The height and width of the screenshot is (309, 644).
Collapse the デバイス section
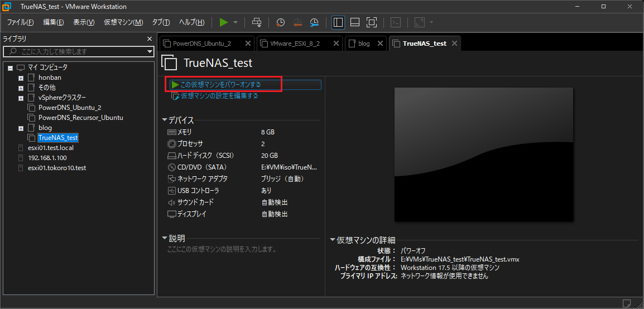coord(165,120)
